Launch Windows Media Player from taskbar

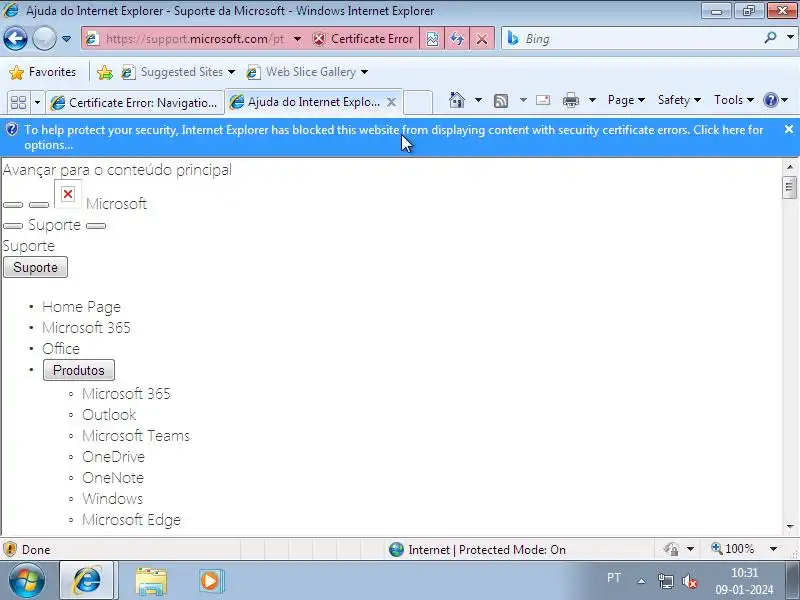pos(211,581)
